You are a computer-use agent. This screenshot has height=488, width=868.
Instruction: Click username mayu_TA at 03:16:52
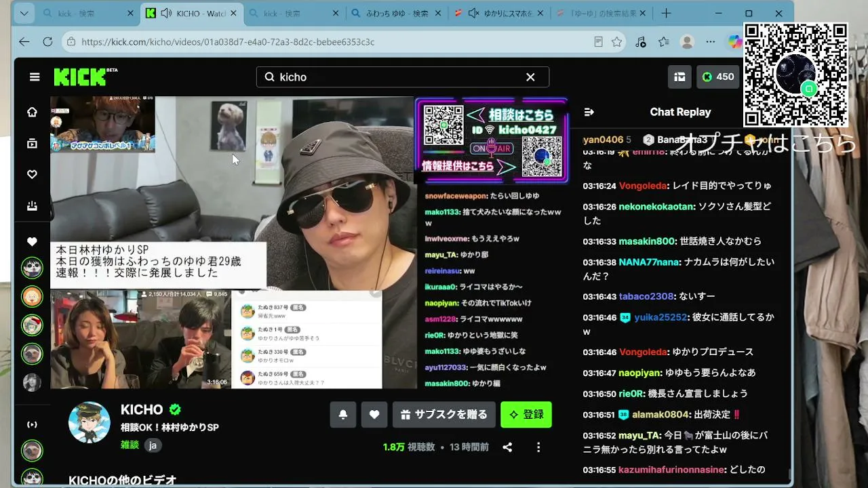[x=639, y=436]
